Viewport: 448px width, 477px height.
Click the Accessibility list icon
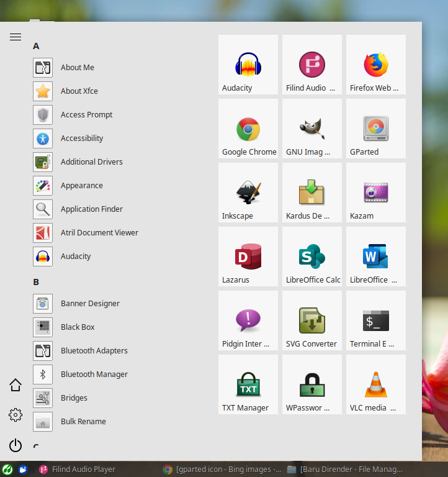pyautogui.click(x=43, y=139)
